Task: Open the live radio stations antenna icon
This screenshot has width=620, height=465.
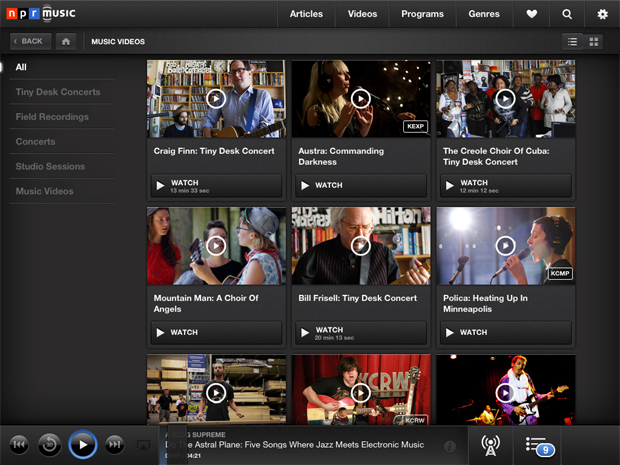Action: [489, 444]
